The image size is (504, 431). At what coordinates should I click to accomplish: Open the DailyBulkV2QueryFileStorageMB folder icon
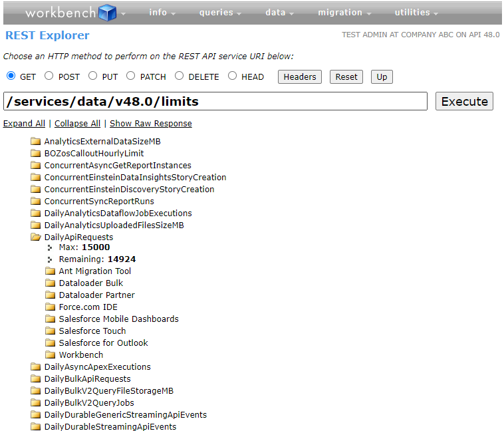tap(36, 391)
